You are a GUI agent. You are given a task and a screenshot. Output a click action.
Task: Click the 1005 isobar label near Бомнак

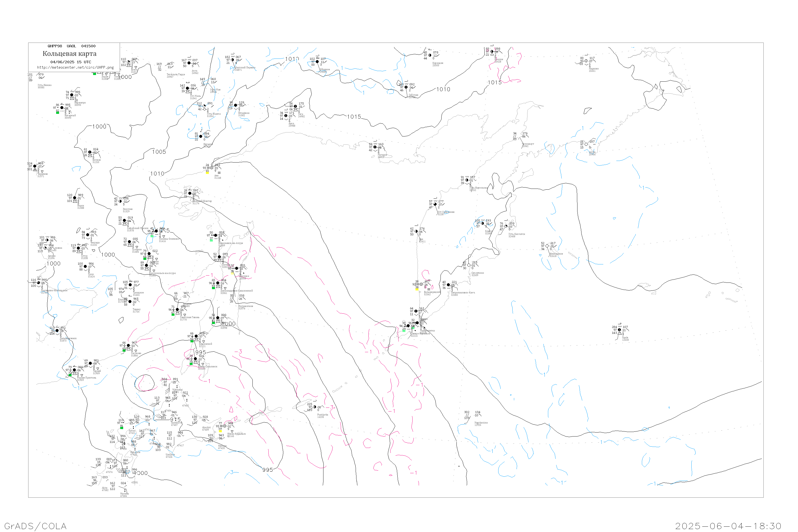(159, 152)
